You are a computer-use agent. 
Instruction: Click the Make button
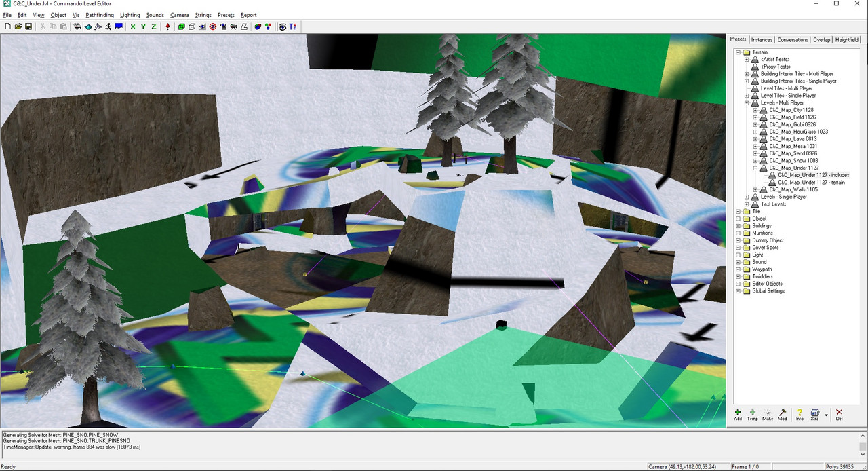pos(768,415)
